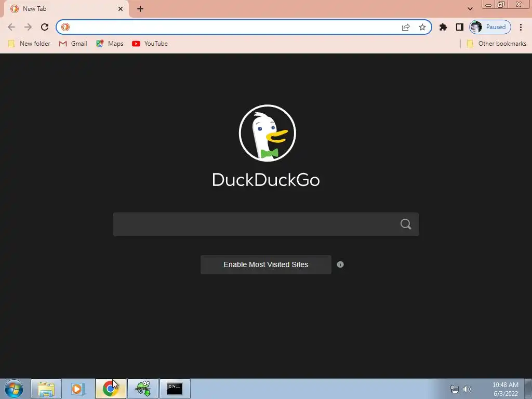Open the green chameleon taskbar app
The width and height of the screenshot is (532, 399).
coord(143,389)
